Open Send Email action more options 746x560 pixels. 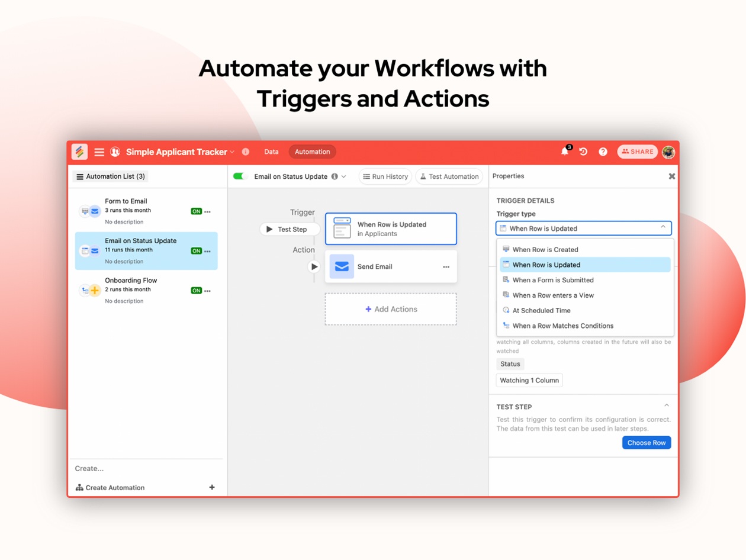pyautogui.click(x=446, y=267)
